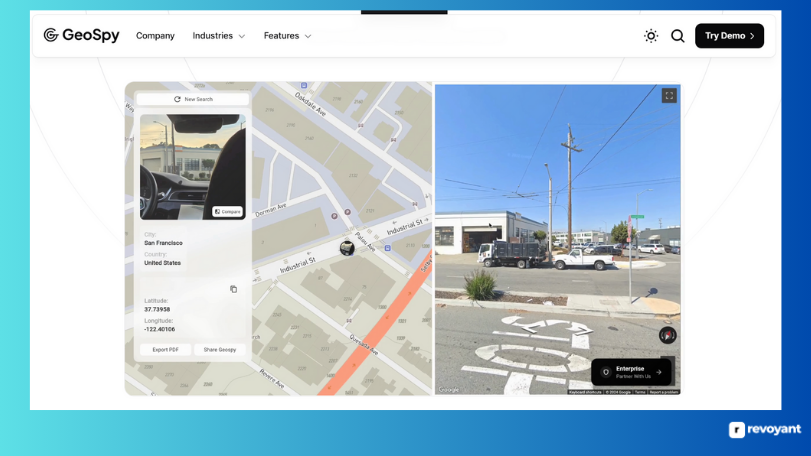Click the Industries chevron arrow
This screenshot has height=456, width=811.
click(x=242, y=36)
